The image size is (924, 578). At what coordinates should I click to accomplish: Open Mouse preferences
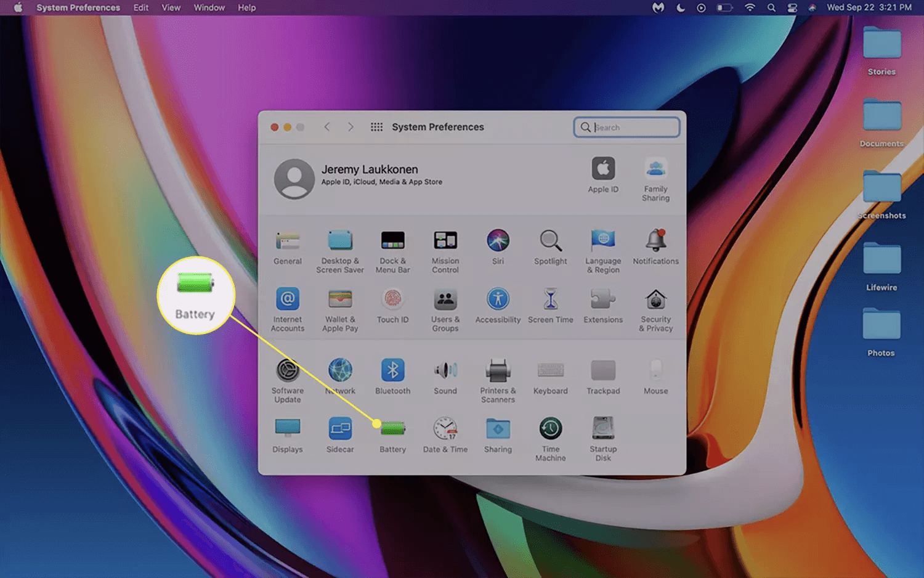pos(656,377)
